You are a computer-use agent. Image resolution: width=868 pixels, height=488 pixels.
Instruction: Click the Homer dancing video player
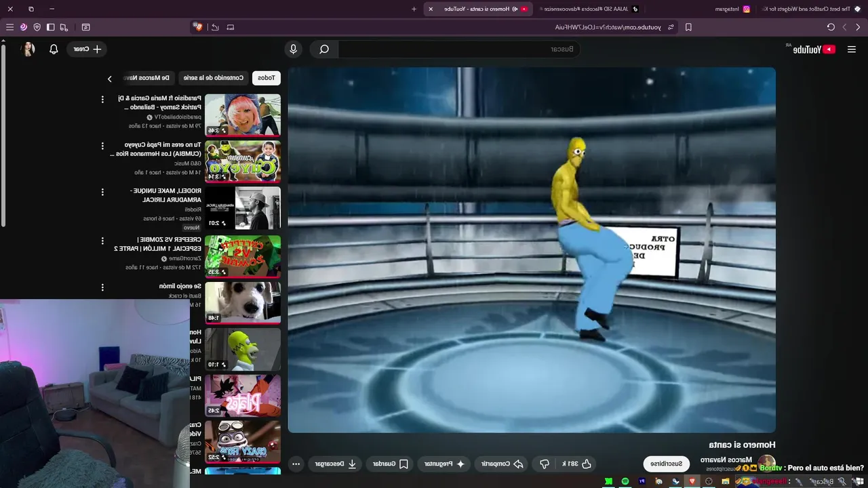coord(532,249)
